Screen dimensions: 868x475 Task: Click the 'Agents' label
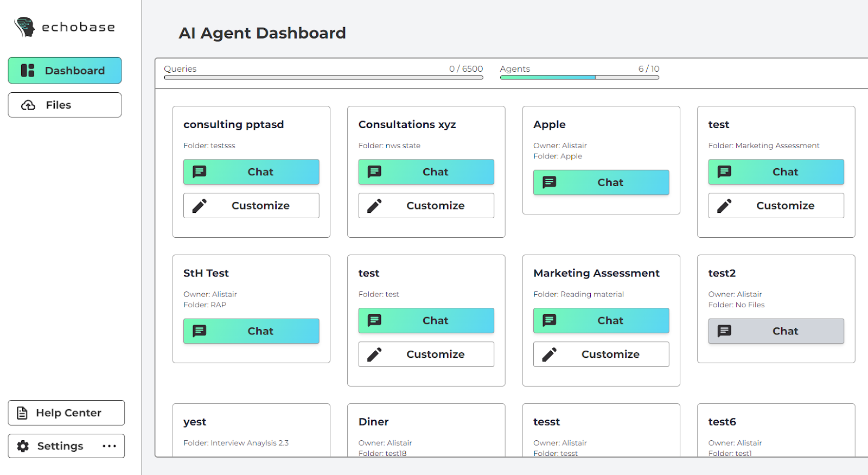pyautogui.click(x=515, y=69)
